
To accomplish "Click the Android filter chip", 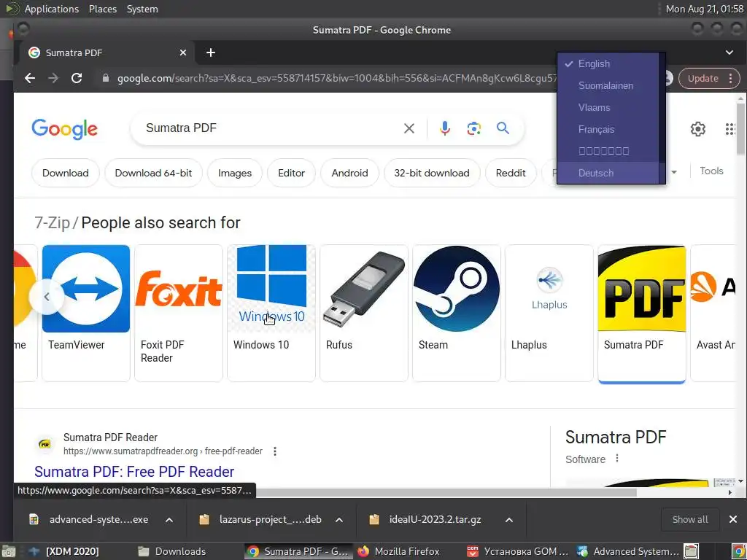I will [349, 173].
